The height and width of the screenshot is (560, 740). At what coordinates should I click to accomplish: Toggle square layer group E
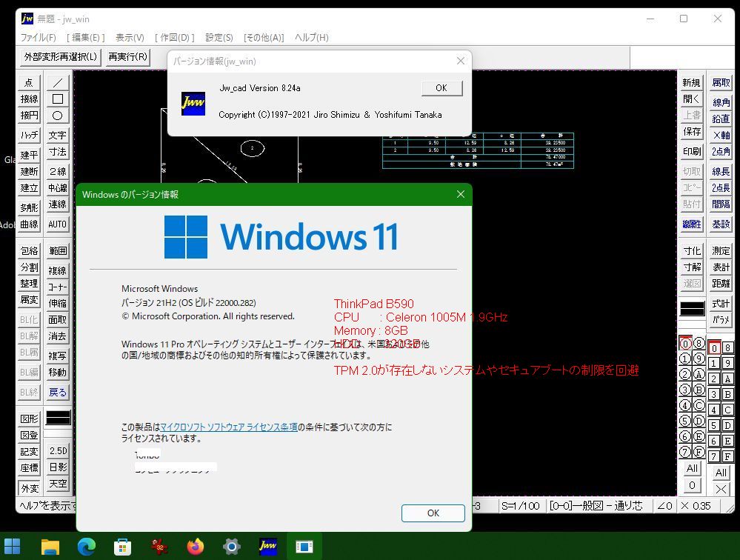(x=727, y=441)
